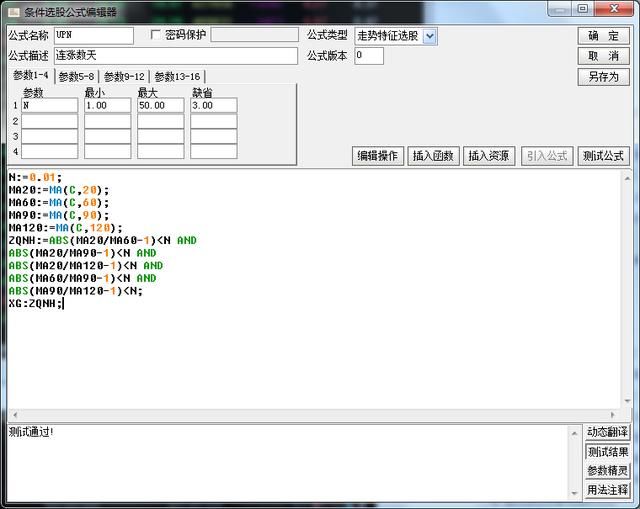The width and height of the screenshot is (640, 509).
Task: Click the 另存为 save-as button
Action: (603, 77)
